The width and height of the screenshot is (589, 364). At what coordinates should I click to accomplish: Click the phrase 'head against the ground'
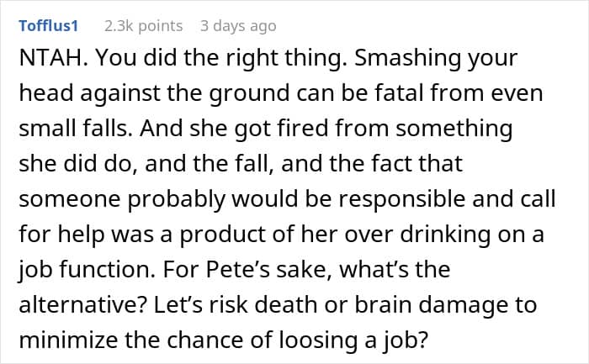(x=154, y=92)
